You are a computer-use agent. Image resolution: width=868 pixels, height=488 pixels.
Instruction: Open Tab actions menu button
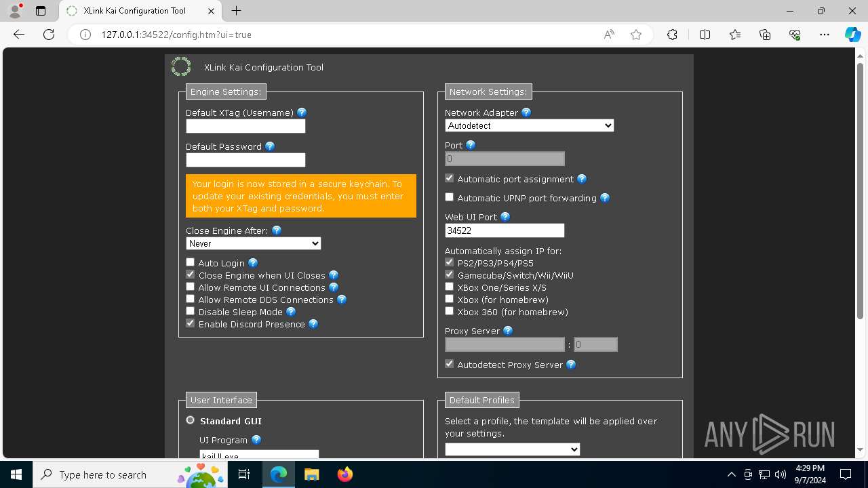[41, 11]
